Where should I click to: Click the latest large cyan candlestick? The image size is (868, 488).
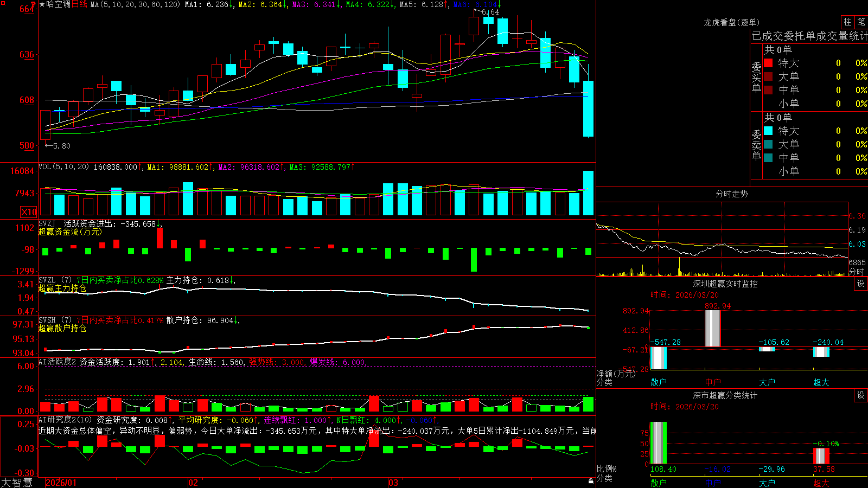click(x=588, y=108)
